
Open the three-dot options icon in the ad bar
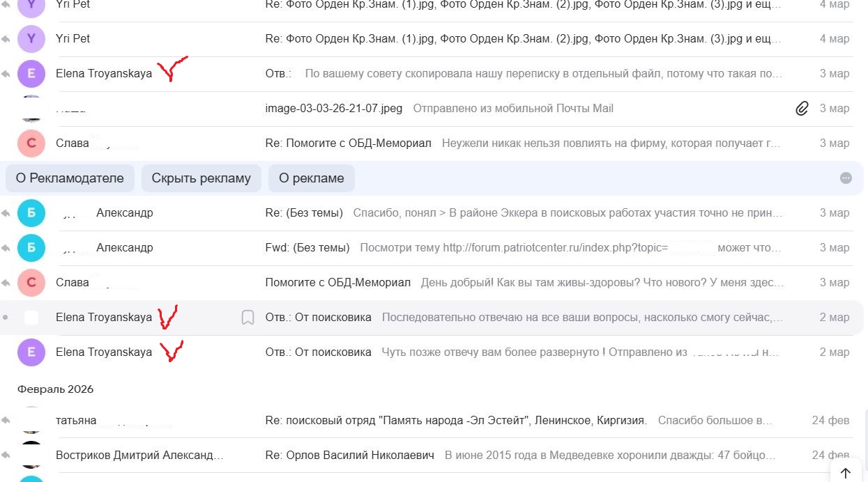pyautogui.click(x=846, y=178)
